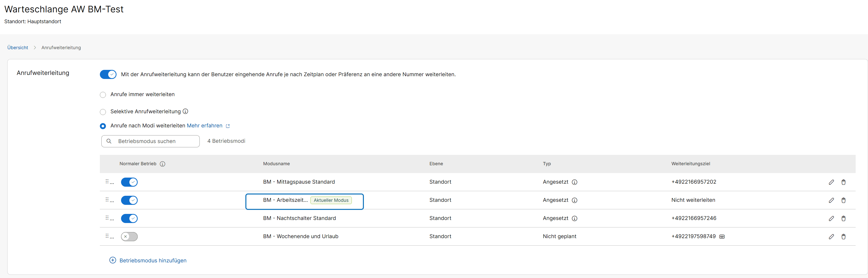Image resolution: width=868 pixels, height=278 pixels.
Task: Delete the BM - Mittagspause Standard mode
Action: click(843, 182)
